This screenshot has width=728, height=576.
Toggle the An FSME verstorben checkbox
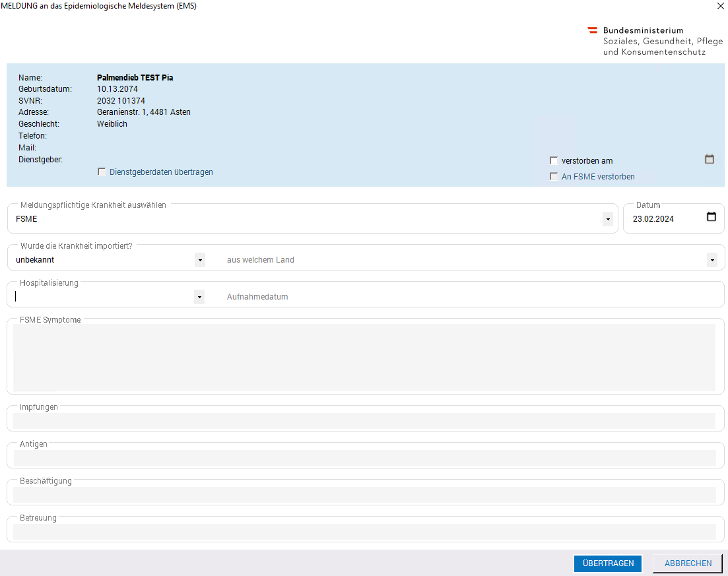pos(554,176)
